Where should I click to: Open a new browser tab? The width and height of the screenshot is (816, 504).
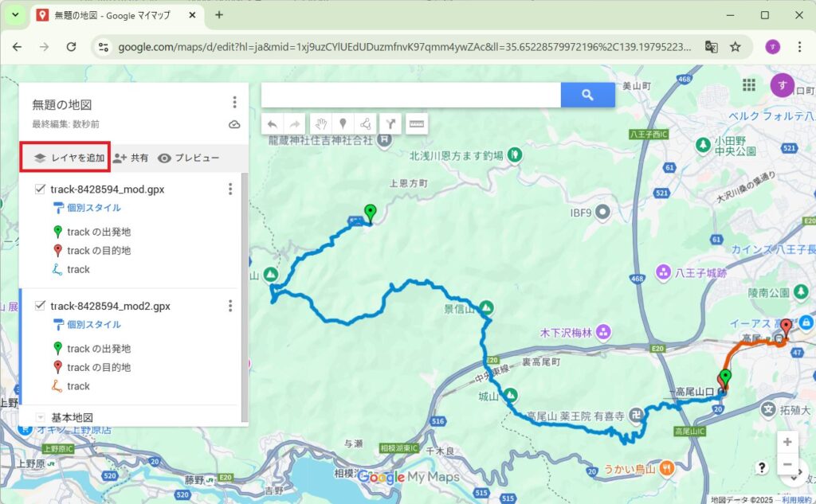(219, 15)
